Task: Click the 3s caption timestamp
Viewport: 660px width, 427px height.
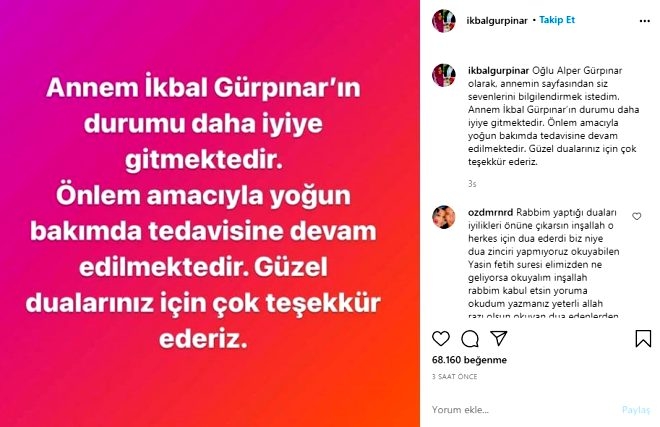Action: coord(472,184)
